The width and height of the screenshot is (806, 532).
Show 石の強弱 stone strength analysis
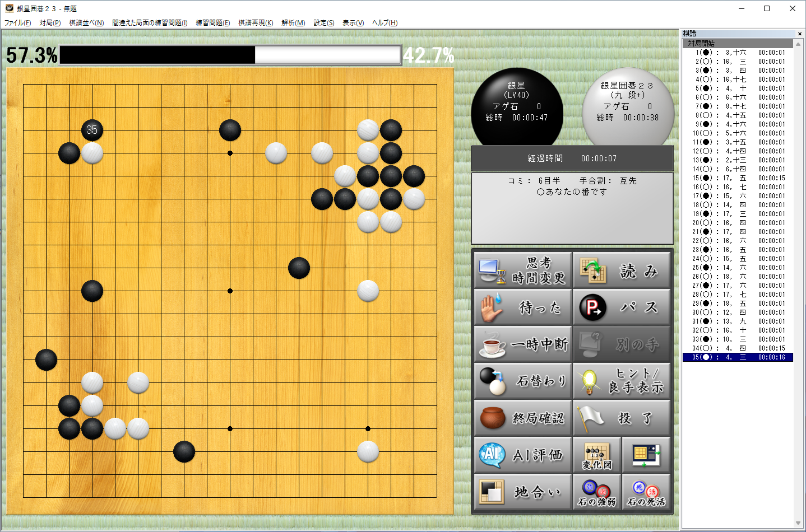pyautogui.click(x=596, y=492)
